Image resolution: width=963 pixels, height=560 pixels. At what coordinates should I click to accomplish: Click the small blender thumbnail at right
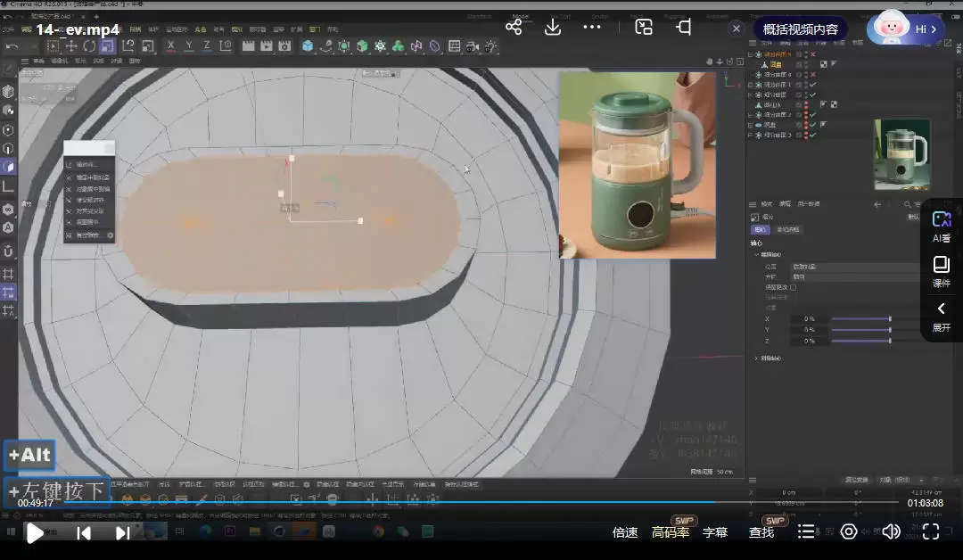[901, 154]
